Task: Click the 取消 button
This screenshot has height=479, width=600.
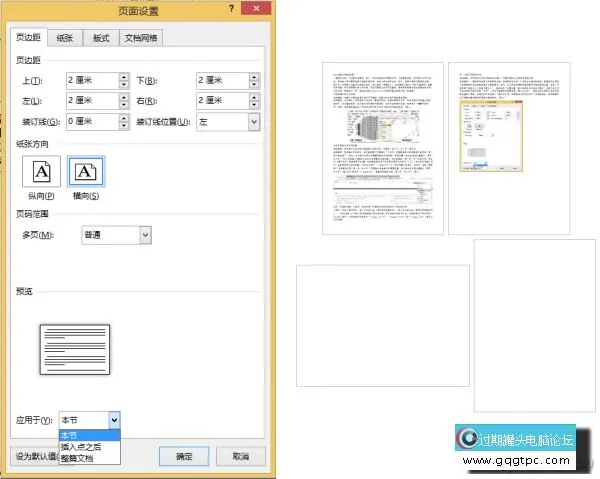Action: pyautogui.click(x=241, y=456)
